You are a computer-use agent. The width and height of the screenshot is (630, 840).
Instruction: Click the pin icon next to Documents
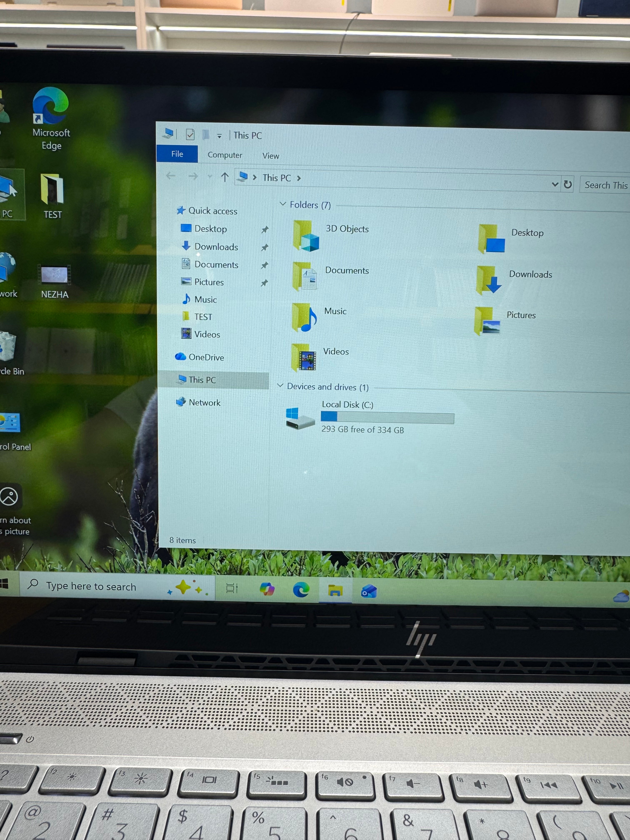click(265, 265)
